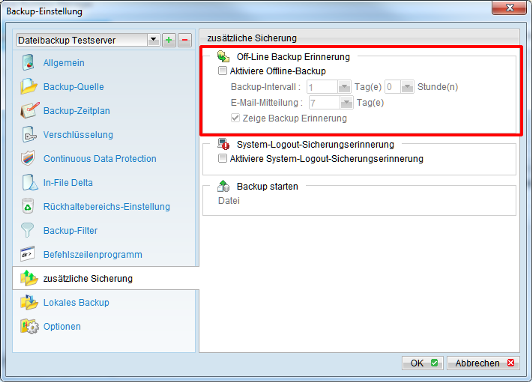Click the Datei text under Backup starten
Image resolution: width=532 pixels, height=382 pixels.
point(229,200)
